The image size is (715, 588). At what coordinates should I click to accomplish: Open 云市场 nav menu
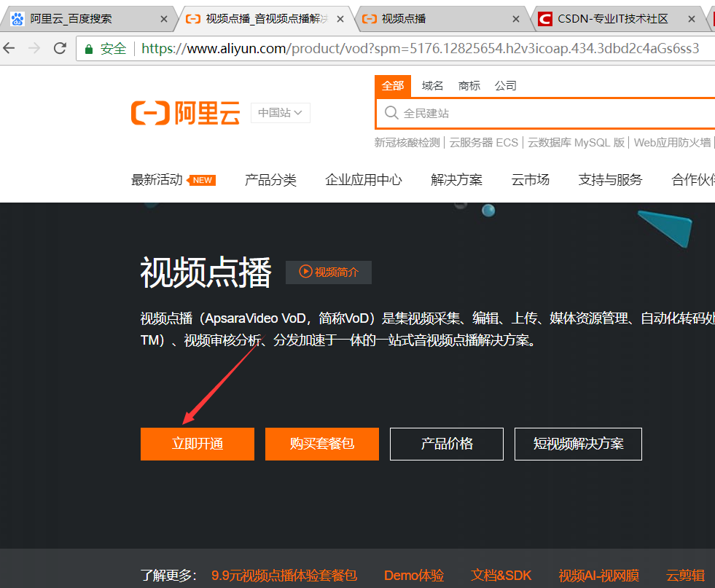(x=531, y=179)
